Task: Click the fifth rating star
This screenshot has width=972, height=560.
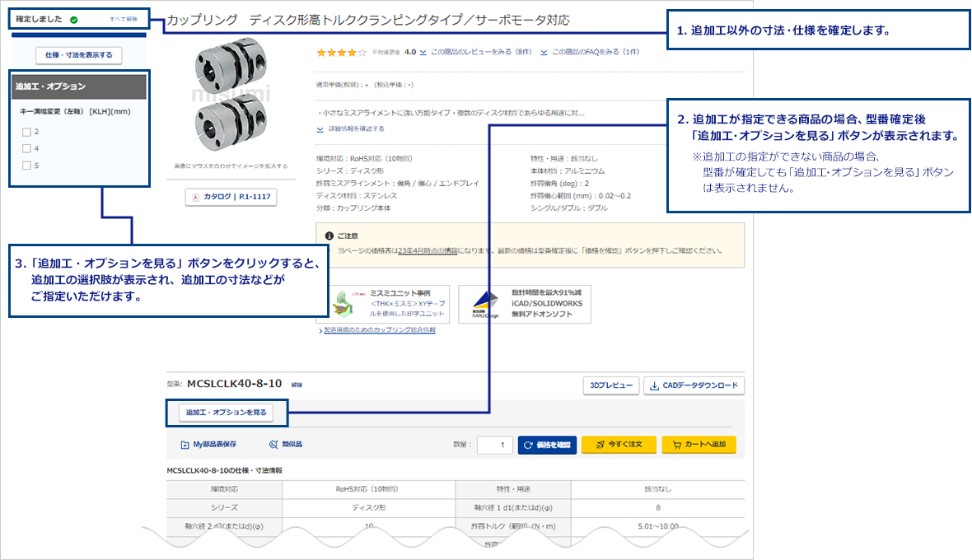Action: pyautogui.click(x=360, y=50)
